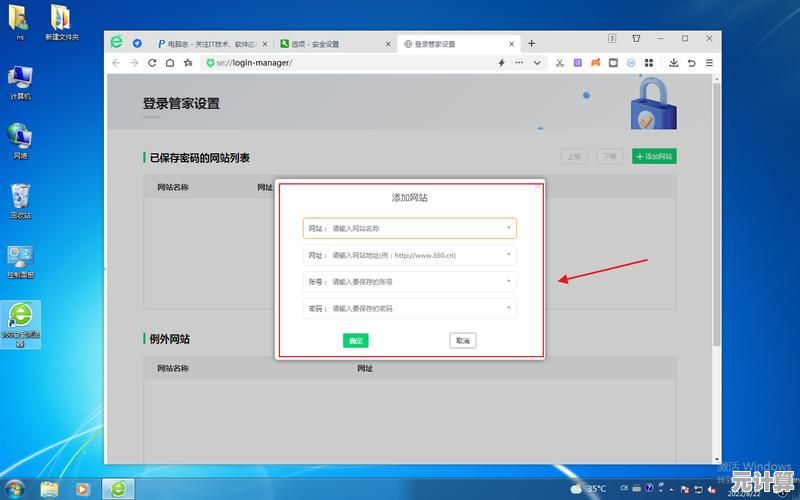Viewport: 800px width, 500px height.
Task: Click the lightning speed mode icon
Action: tap(502, 62)
